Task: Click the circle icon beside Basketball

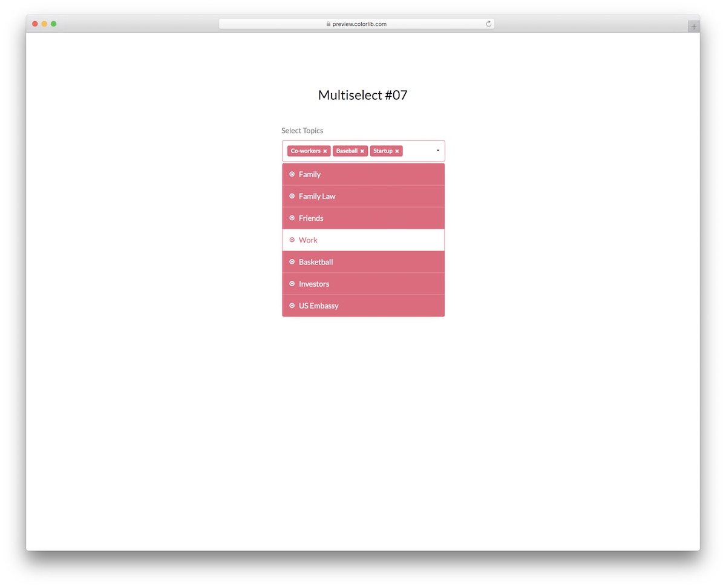Action: [x=292, y=262]
